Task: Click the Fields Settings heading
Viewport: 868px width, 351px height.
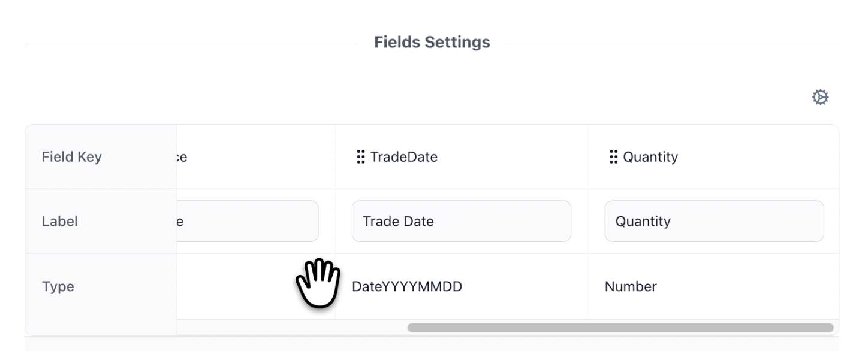Action: pyautogui.click(x=432, y=42)
